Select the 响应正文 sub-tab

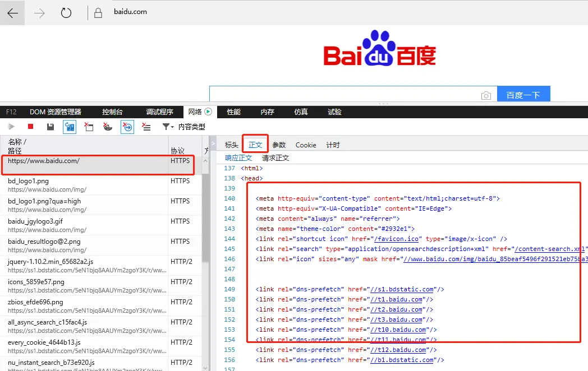(x=238, y=158)
